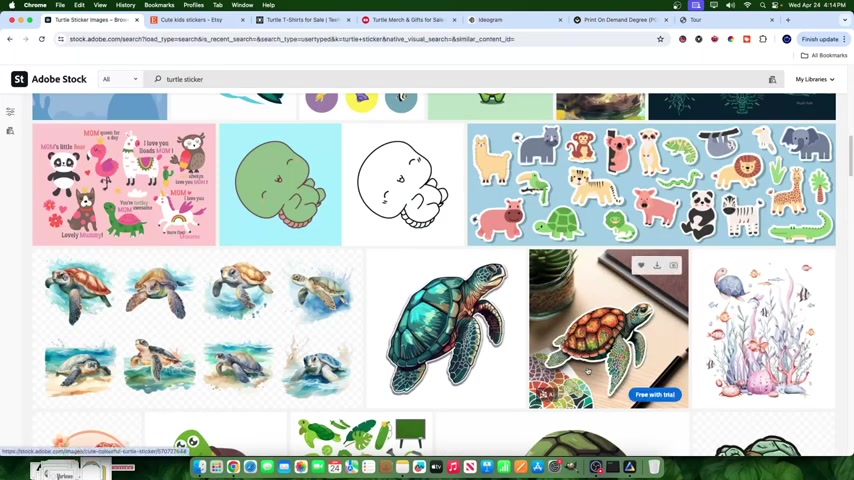Switch to Turtle Merch & Gifts tab
This screenshot has width=854, height=480.
tap(407, 20)
